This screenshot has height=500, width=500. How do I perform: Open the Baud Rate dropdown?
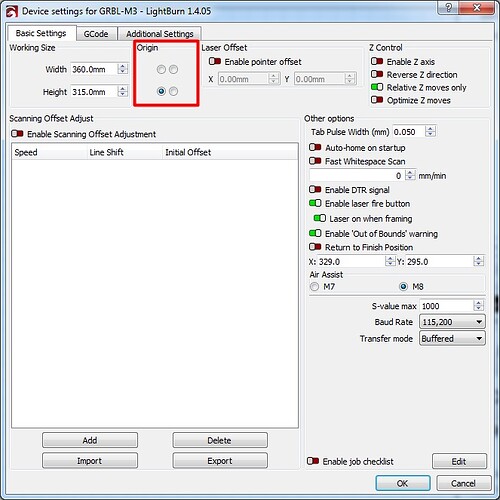click(x=452, y=322)
